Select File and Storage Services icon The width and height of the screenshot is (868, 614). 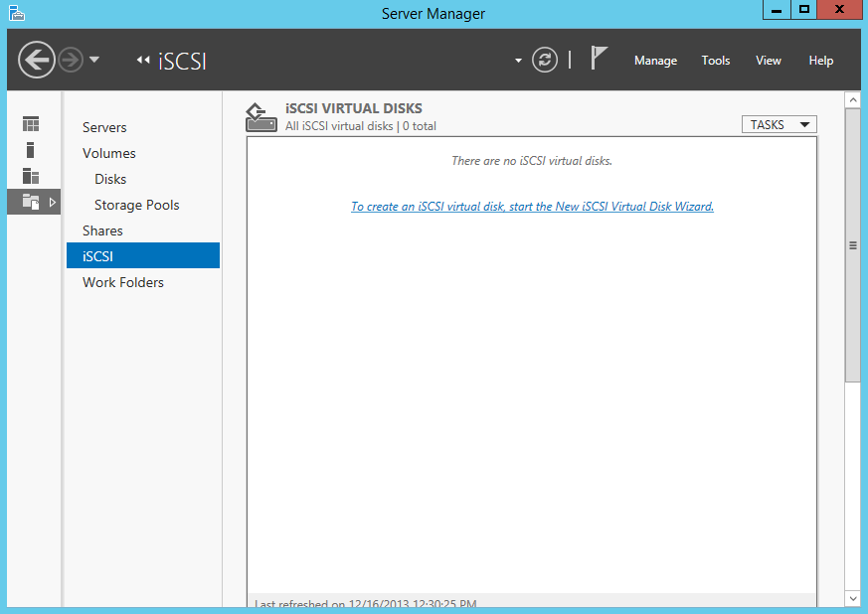31,202
